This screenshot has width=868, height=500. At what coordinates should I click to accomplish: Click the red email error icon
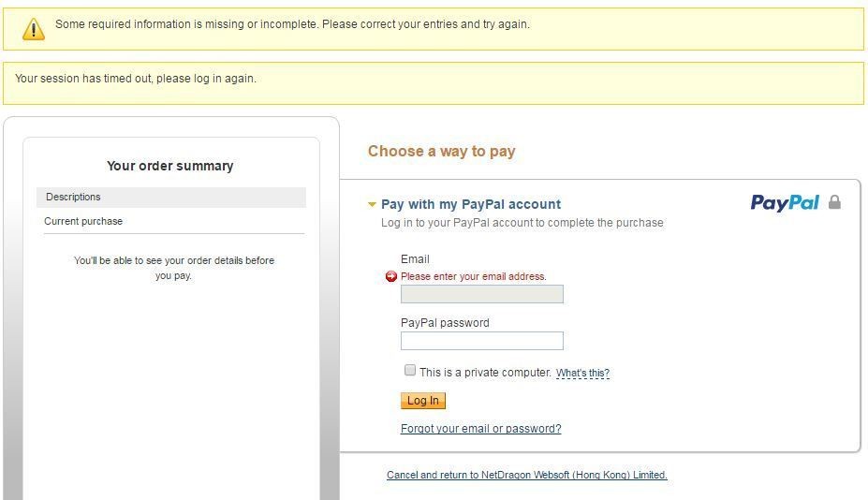click(x=391, y=276)
